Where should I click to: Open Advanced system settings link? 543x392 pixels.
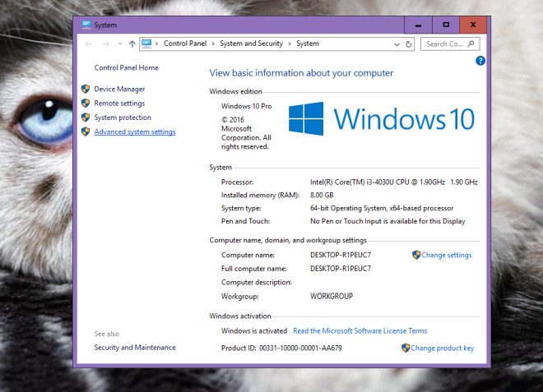point(135,131)
